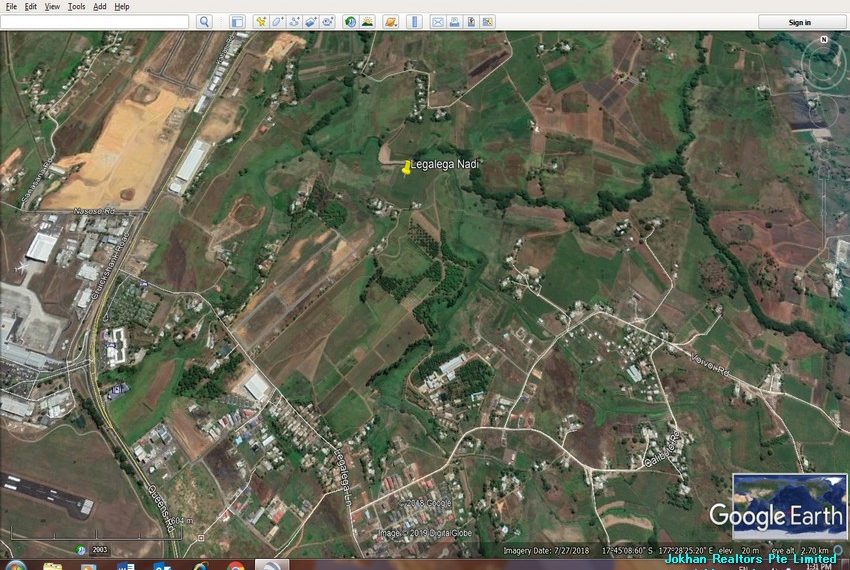The image size is (850, 570).
Task: Open the Add menu
Action: click(100, 7)
